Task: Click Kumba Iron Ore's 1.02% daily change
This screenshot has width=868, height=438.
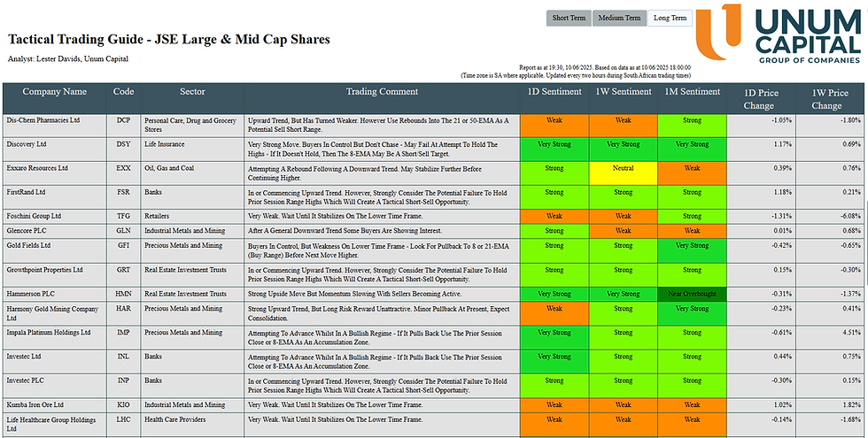Action: click(781, 405)
